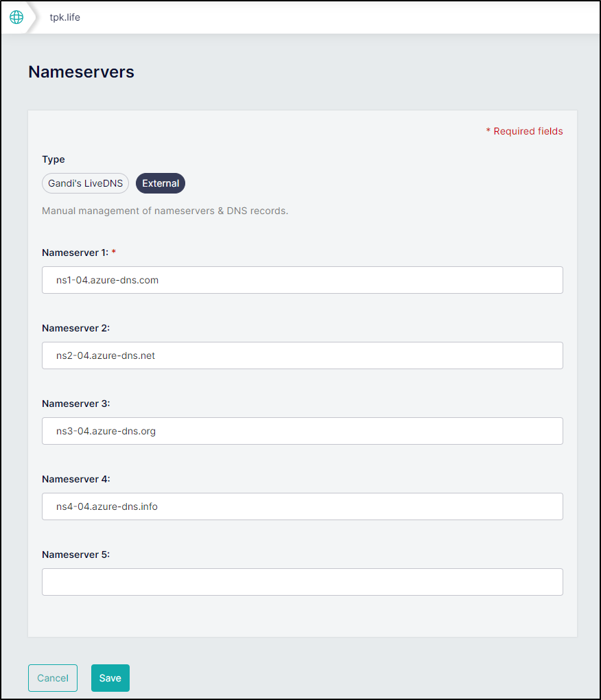Select the External nameserver type
The height and width of the screenshot is (700, 601).
coord(160,183)
